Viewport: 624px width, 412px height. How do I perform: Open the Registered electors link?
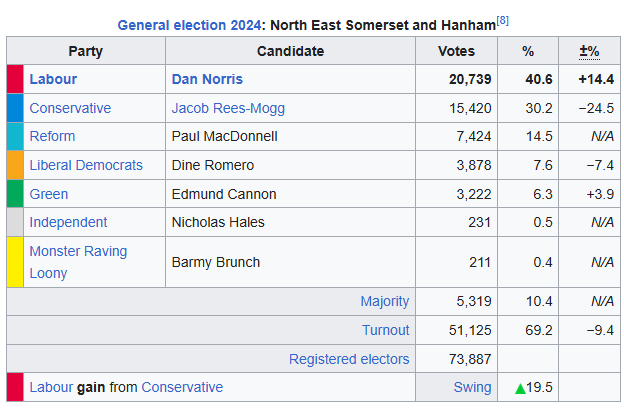click(349, 359)
